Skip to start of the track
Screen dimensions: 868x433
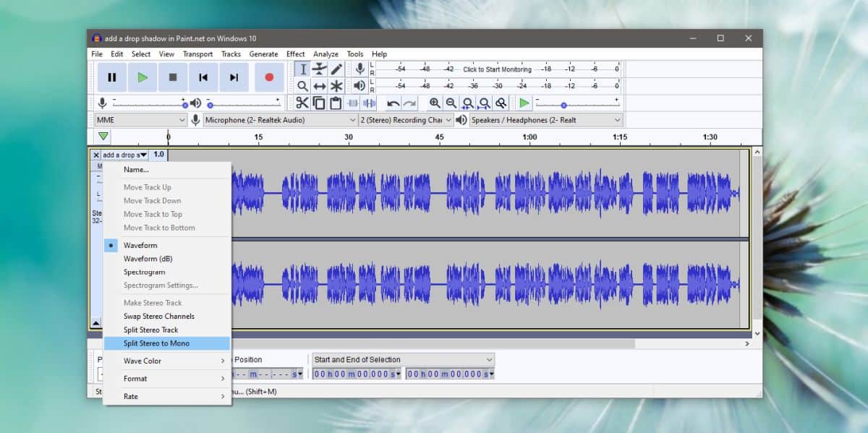203,77
